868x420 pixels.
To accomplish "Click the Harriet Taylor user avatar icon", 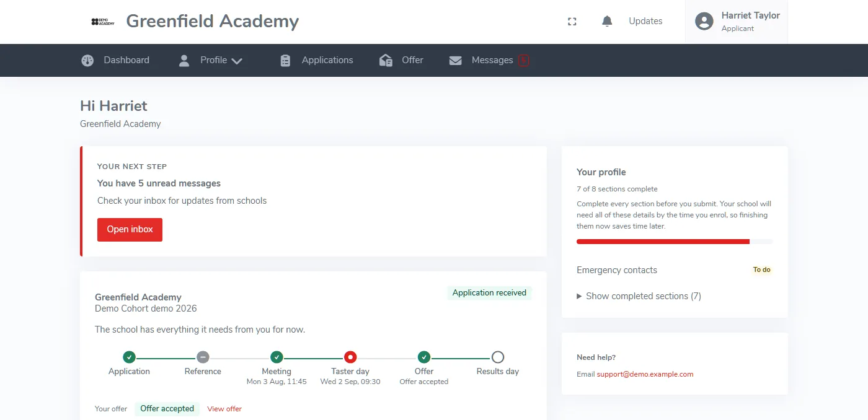I will point(704,22).
